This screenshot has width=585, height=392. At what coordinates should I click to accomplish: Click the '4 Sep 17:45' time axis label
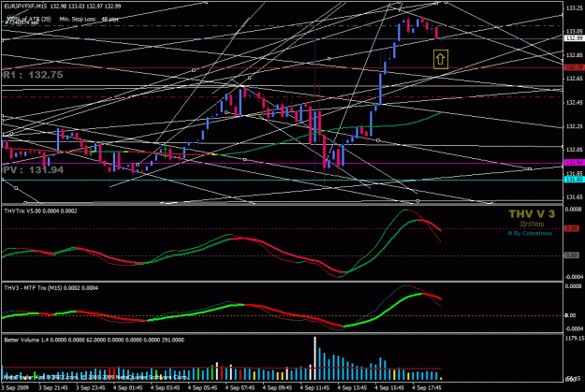click(426, 387)
